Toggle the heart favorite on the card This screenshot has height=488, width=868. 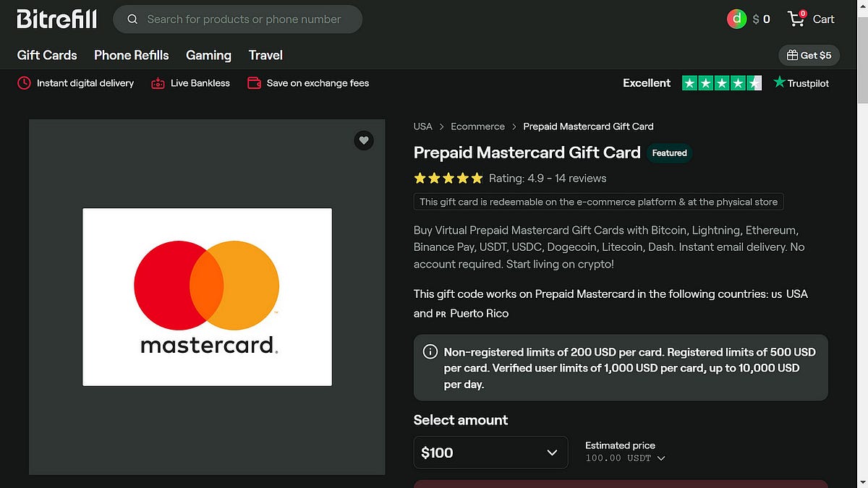tap(364, 140)
